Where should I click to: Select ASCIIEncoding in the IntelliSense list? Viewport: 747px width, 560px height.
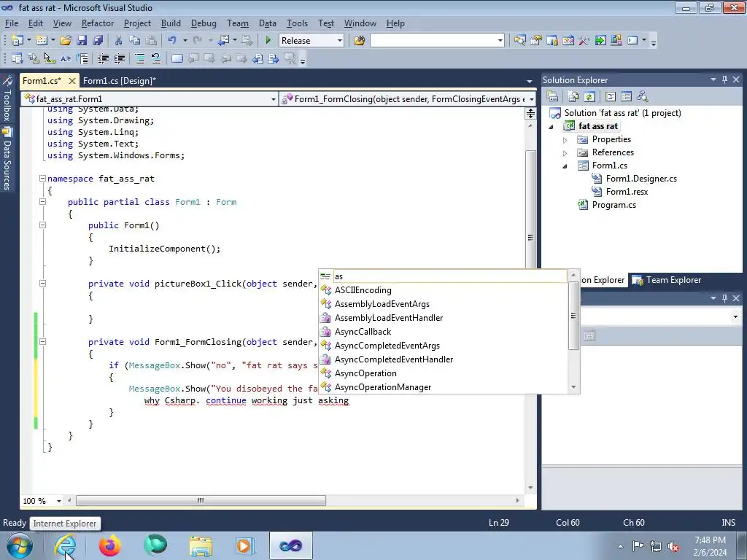point(363,290)
